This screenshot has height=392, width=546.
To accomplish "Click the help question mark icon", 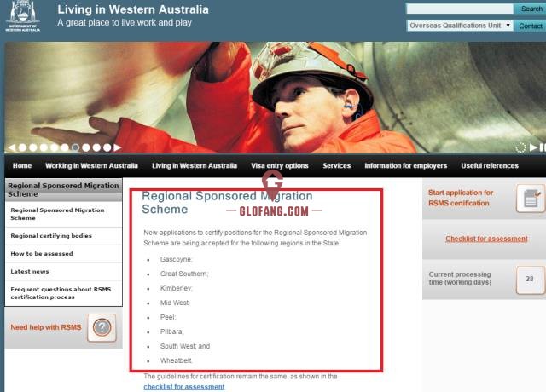I will (102, 327).
